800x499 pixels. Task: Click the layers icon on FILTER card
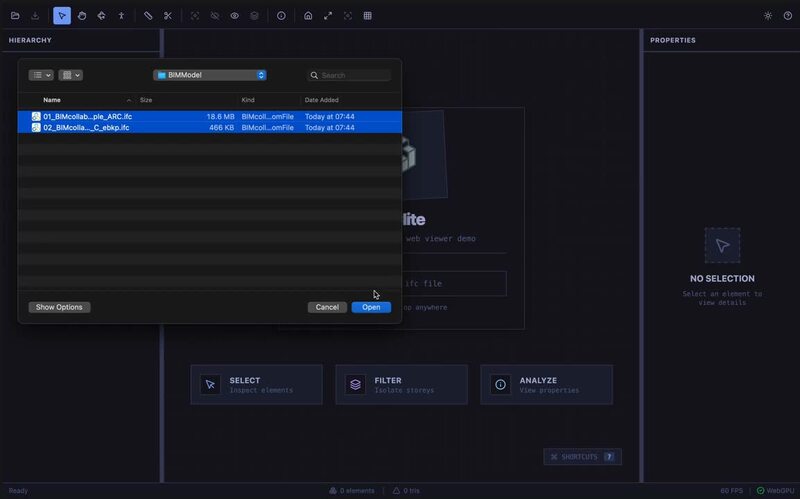coord(356,385)
